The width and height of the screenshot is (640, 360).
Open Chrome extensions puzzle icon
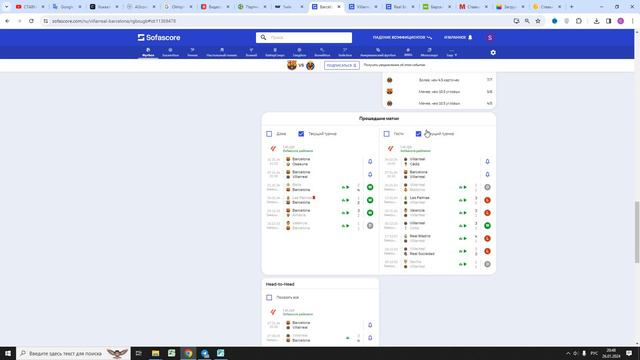click(579, 21)
